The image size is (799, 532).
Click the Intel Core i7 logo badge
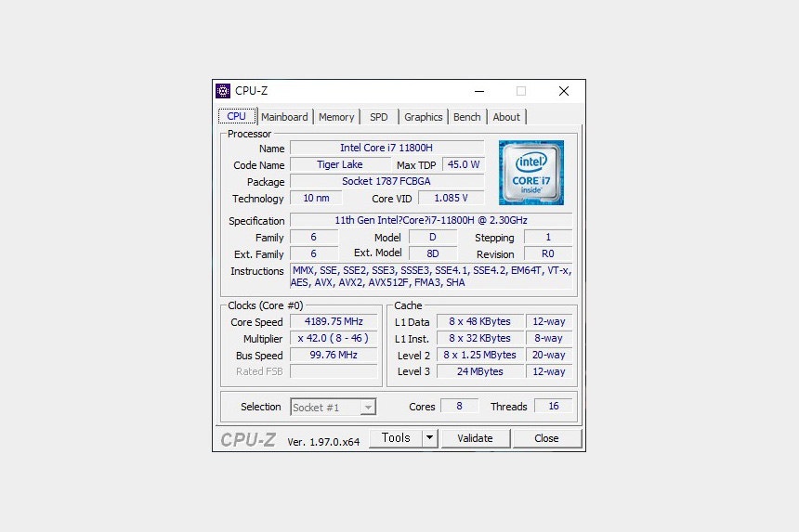tap(531, 173)
